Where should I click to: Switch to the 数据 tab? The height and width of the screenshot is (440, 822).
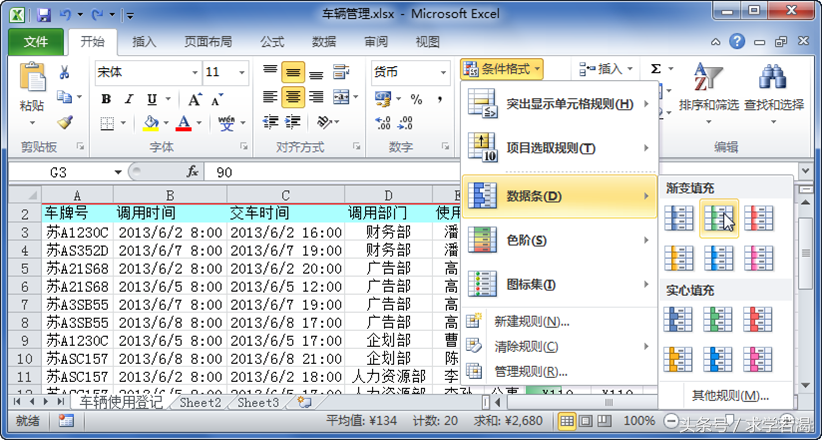pos(324,42)
